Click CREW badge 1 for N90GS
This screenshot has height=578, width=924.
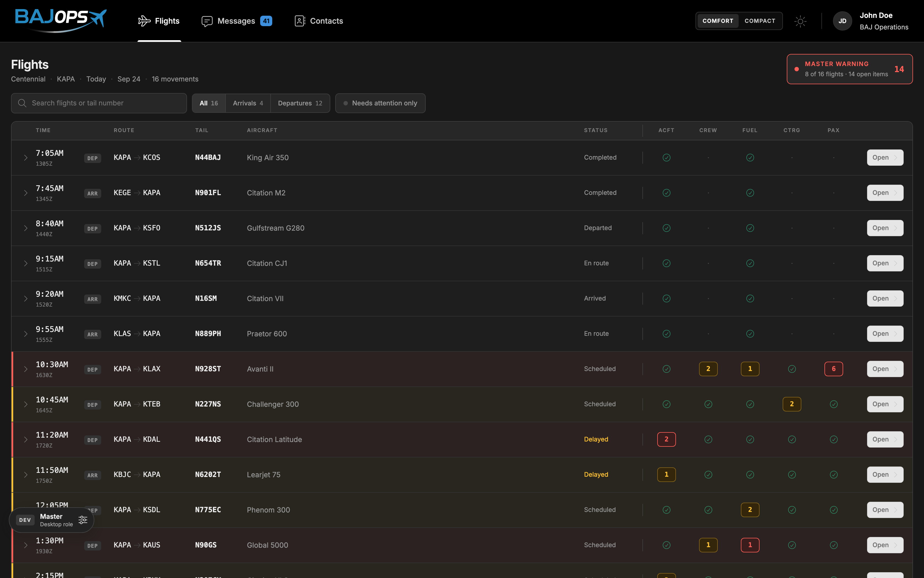(708, 545)
